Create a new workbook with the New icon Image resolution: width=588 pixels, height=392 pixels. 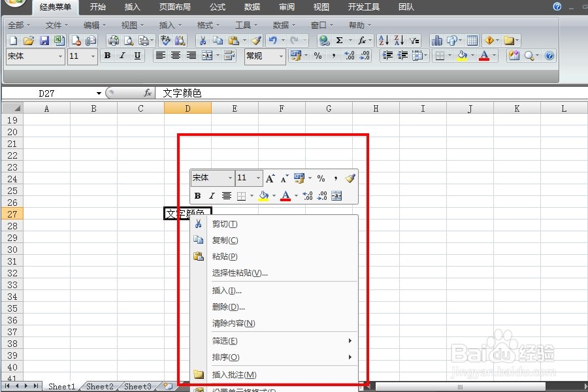tap(13, 40)
